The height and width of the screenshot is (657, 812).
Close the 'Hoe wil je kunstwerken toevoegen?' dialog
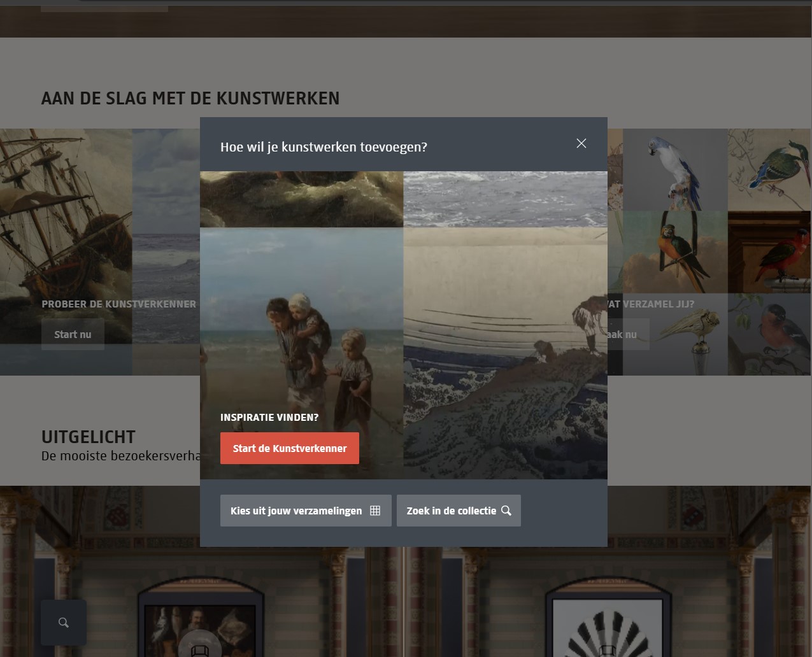tap(581, 144)
